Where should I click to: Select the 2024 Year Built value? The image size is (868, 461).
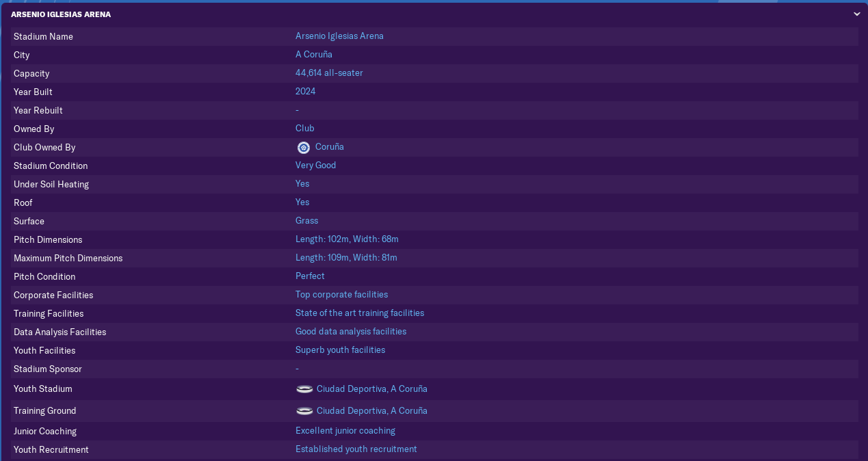pyautogui.click(x=305, y=92)
